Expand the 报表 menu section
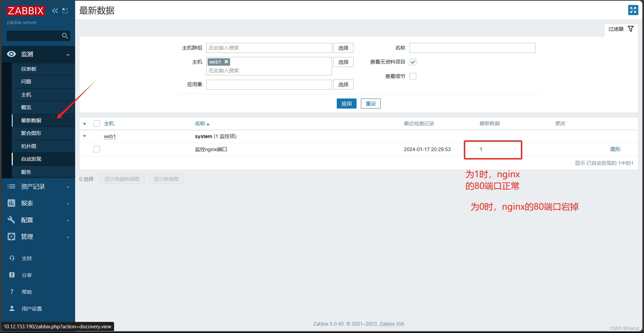Image resolution: width=644 pixels, height=333 pixels. pos(68,204)
